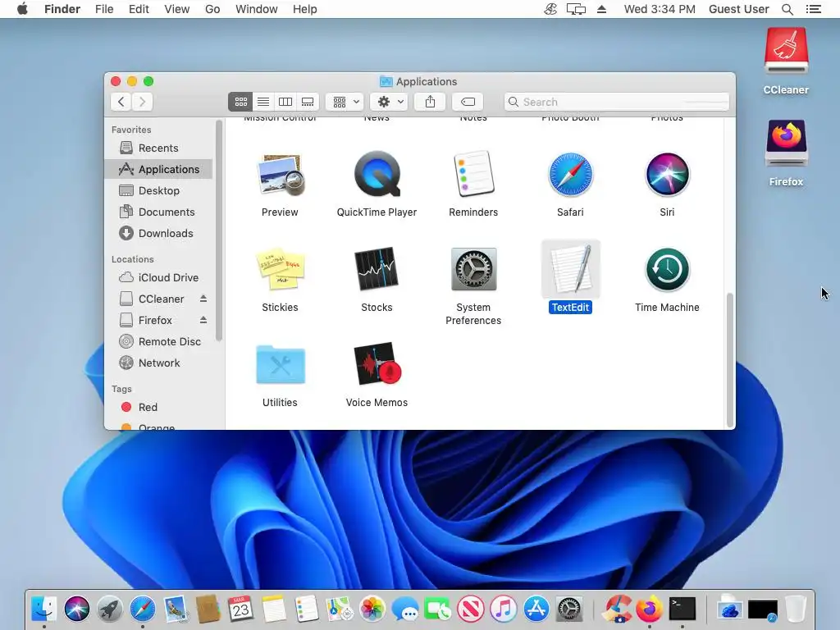Open the group-by arrangement dropdown
Screen dimensions: 840x630
pos(345,102)
